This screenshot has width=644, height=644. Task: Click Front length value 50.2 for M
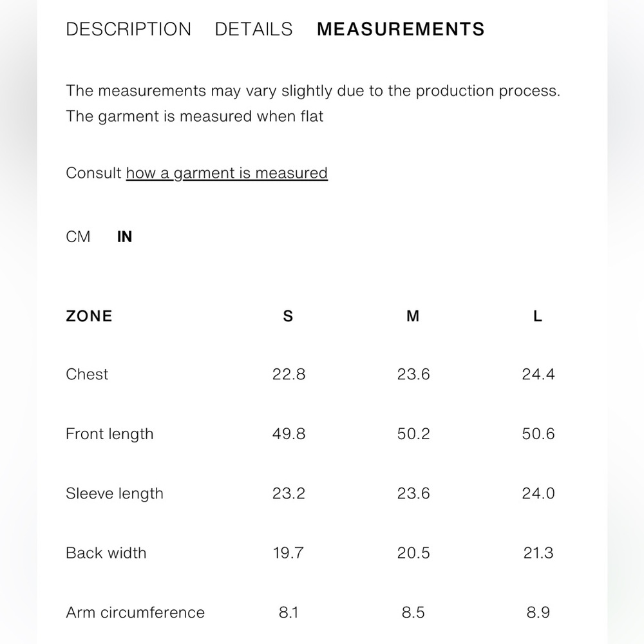click(413, 433)
